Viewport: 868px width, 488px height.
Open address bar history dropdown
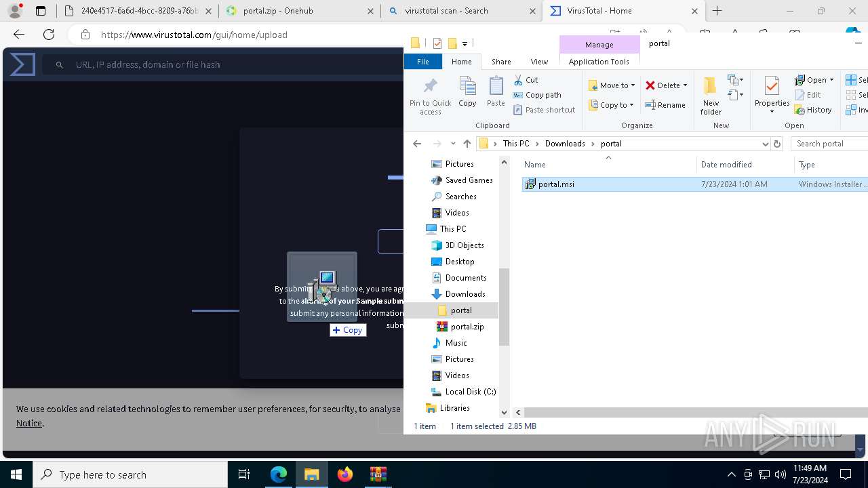coord(766,144)
